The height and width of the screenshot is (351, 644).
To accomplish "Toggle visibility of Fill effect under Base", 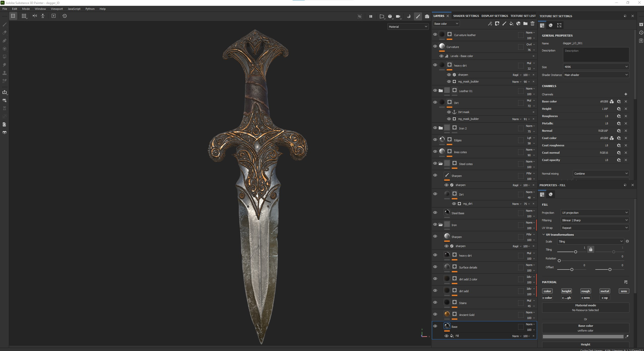I will click(x=446, y=336).
